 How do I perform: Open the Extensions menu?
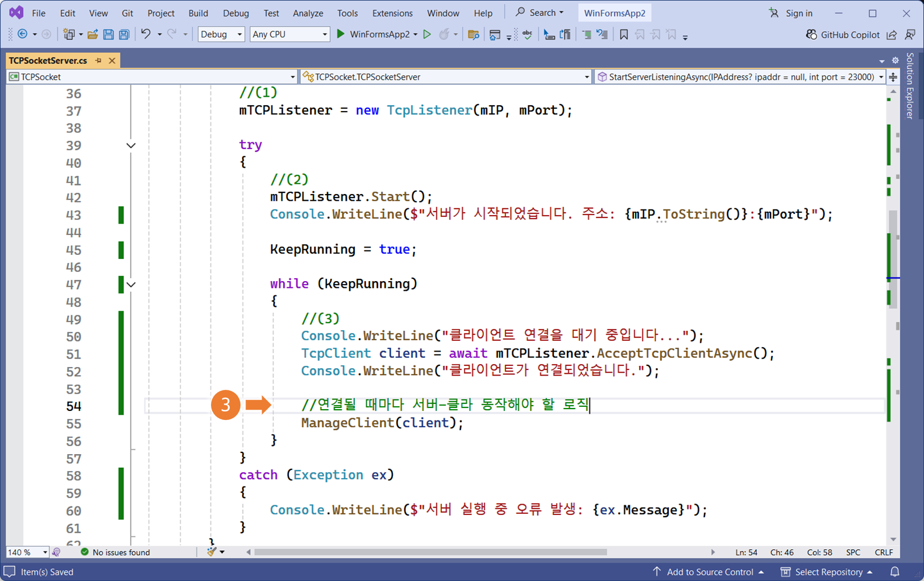click(392, 13)
